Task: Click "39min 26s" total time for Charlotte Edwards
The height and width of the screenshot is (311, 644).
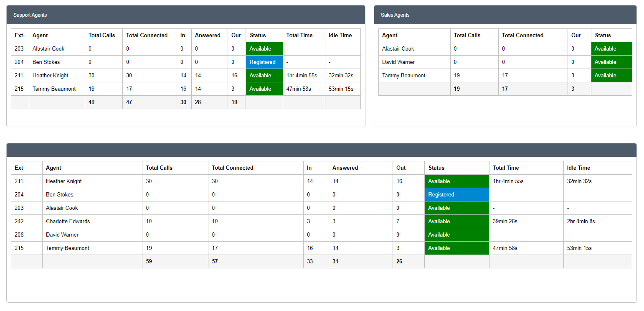Action: 505,222
